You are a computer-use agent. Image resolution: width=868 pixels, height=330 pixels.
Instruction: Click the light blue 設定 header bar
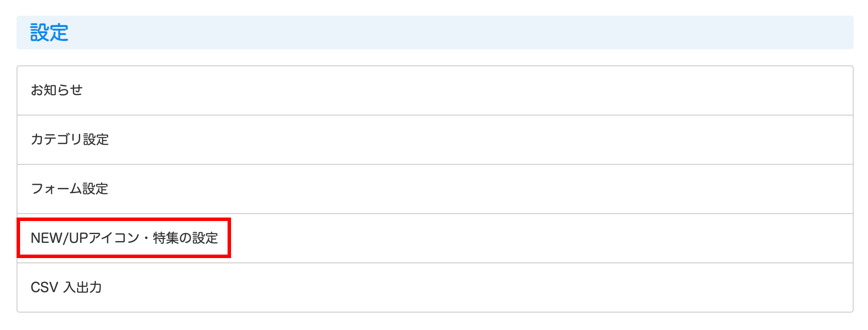click(436, 33)
